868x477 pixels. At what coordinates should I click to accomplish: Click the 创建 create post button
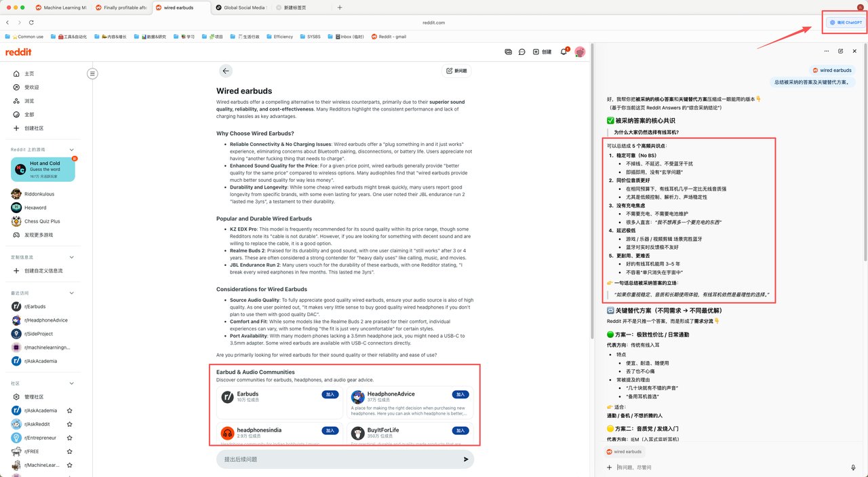[x=542, y=52]
